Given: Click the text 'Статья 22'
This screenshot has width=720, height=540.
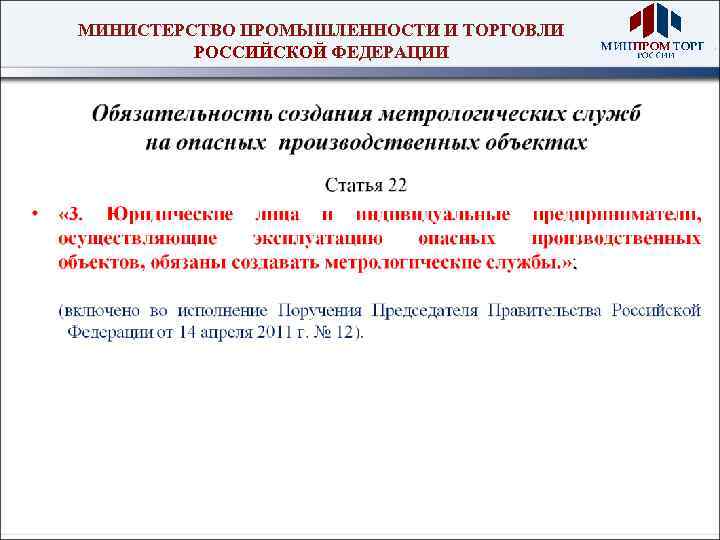Looking at the screenshot, I should tap(366, 185).
